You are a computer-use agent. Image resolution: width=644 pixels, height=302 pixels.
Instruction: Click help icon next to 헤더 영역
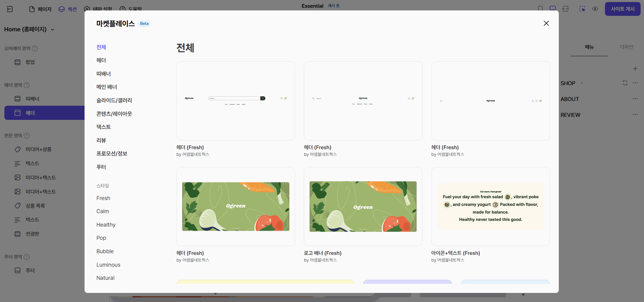coord(27,85)
